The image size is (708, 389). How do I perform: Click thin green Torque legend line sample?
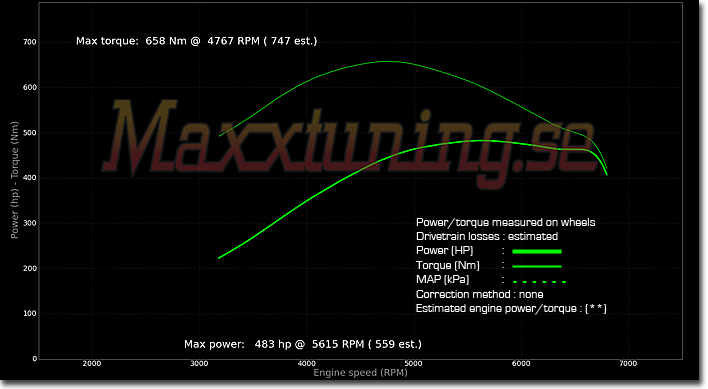point(537,266)
